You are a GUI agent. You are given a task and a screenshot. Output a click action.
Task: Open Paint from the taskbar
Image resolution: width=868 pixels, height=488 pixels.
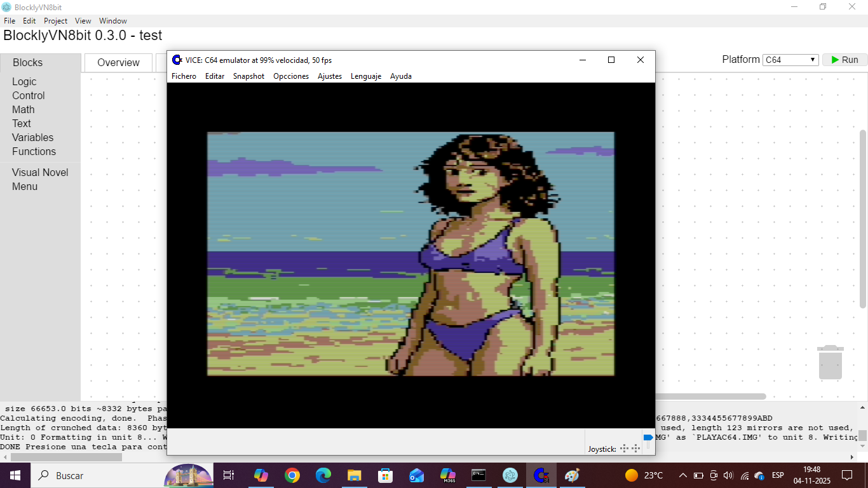[573, 475]
